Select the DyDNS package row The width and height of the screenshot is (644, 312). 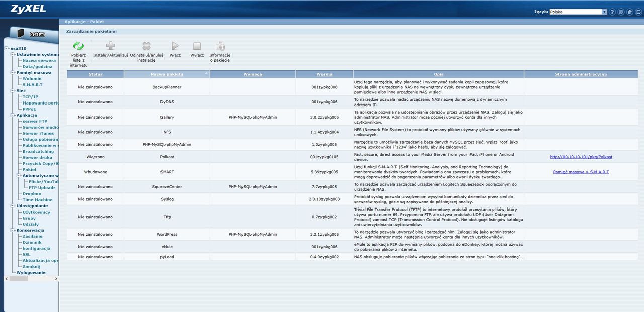click(x=352, y=102)
